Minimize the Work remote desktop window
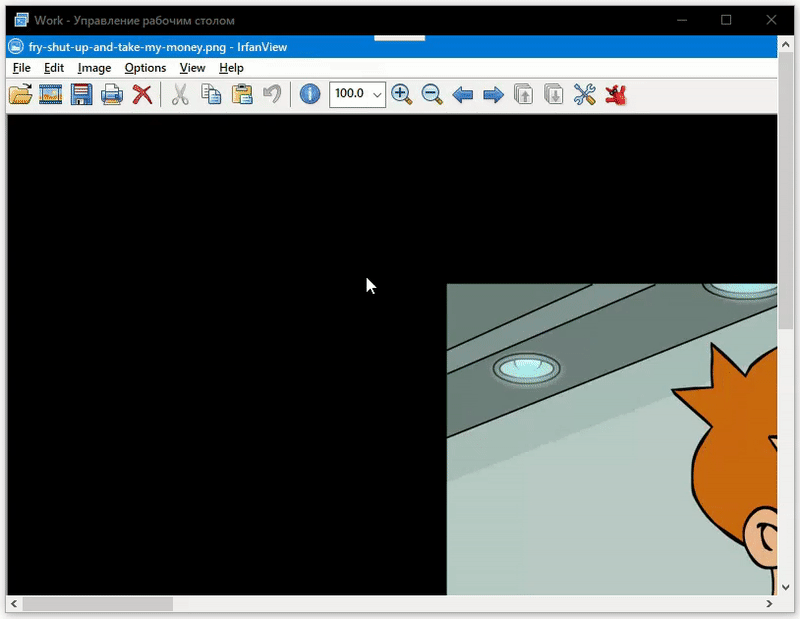The width and height of the screenshot is (800, 619). pyautogui.click(x=682, y=20)
